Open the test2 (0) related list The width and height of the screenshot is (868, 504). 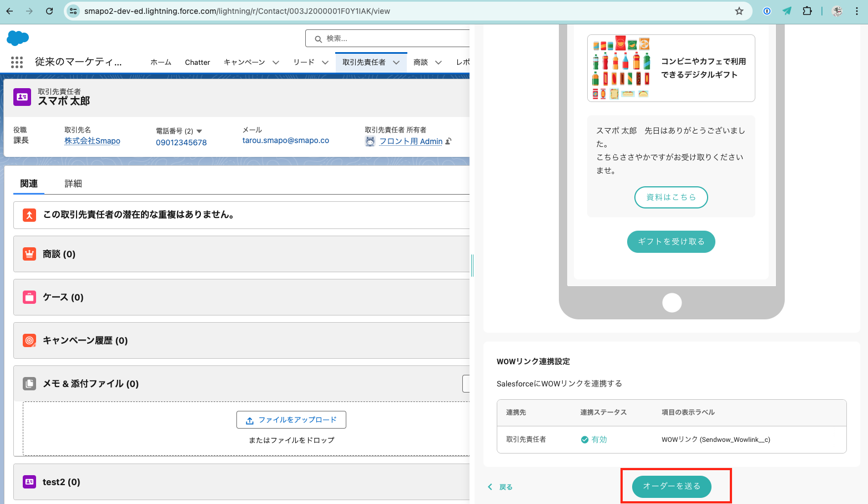tap(61, 482)
